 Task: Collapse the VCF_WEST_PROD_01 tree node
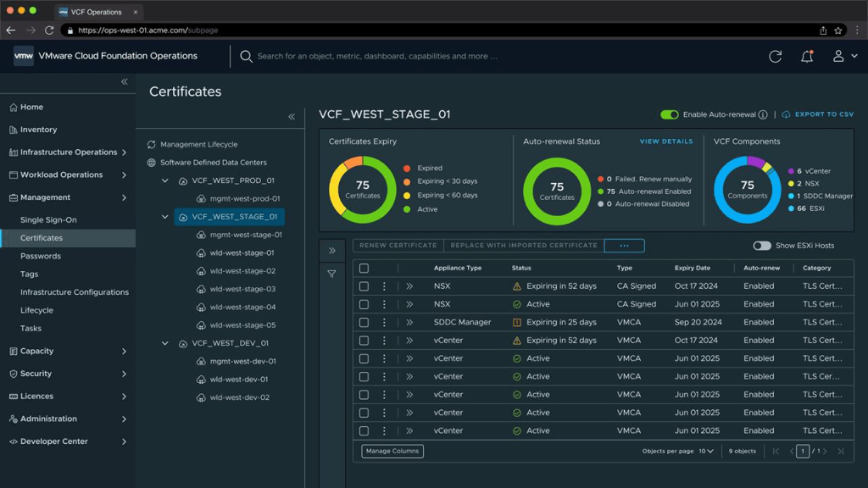point(165,180)
